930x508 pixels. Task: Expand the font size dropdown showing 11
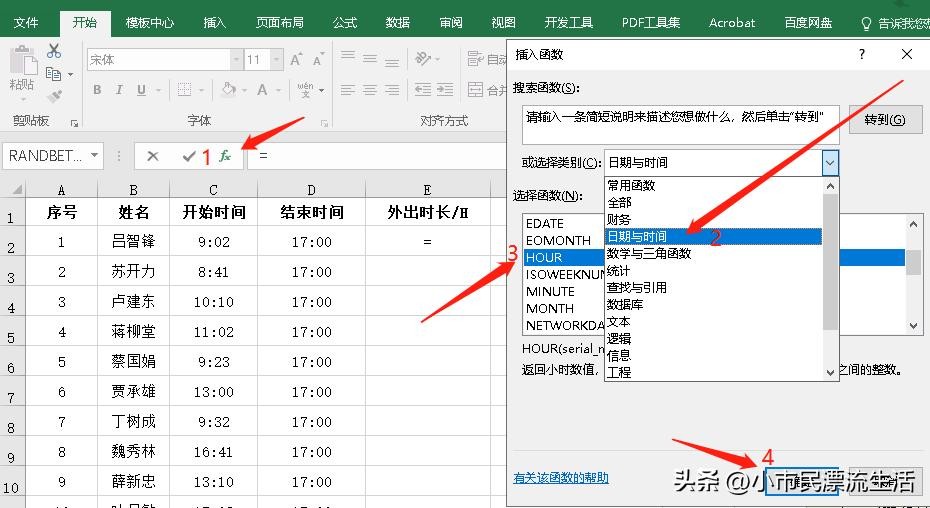coord(276,59)
